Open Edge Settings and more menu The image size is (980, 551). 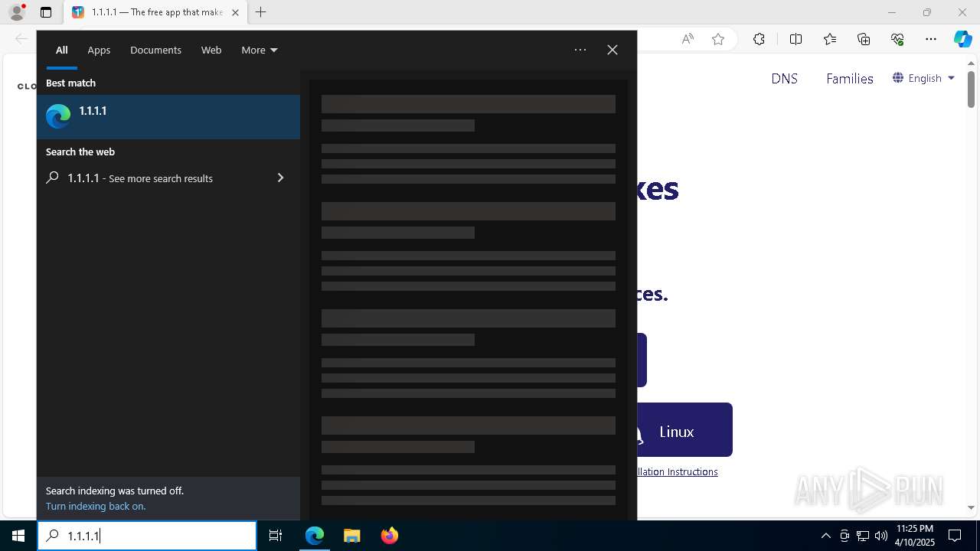(x=931, y=39)
